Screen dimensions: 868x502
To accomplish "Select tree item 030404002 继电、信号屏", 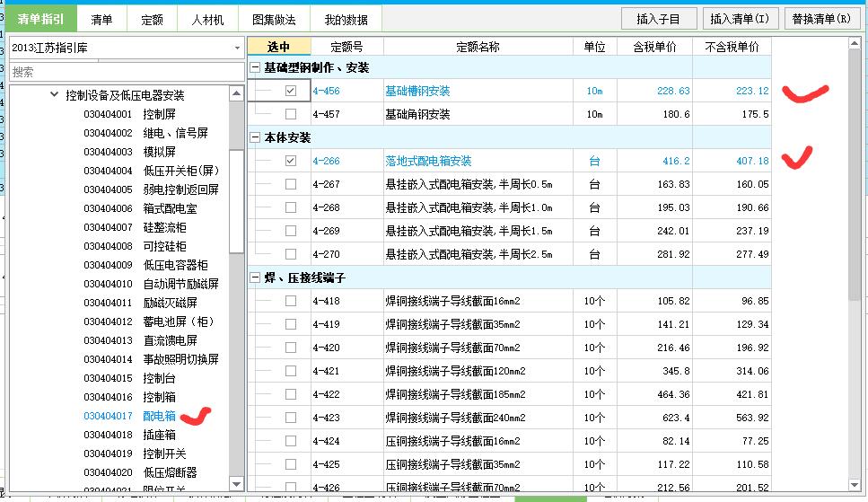I will point(145,133).
